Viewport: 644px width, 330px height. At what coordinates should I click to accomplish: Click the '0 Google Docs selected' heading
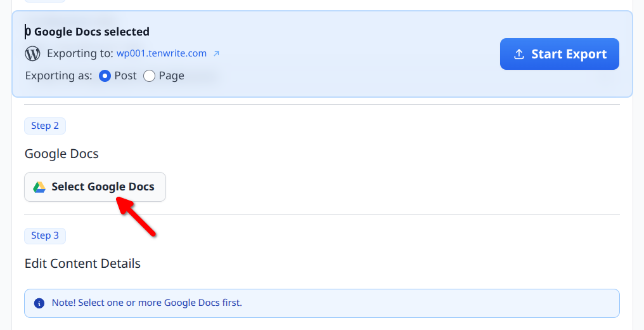(87, 32)
